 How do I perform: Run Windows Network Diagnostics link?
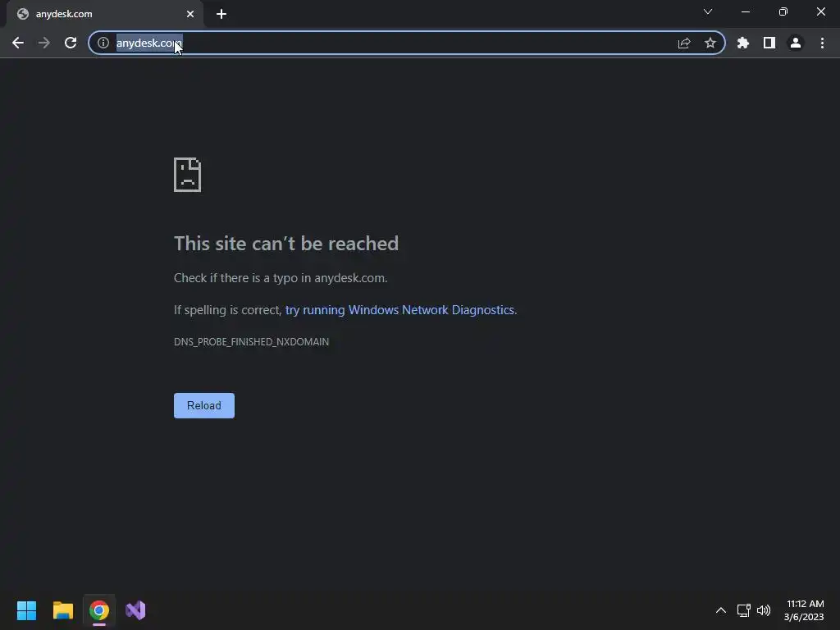pyautogui.click(x=399, y=309)
